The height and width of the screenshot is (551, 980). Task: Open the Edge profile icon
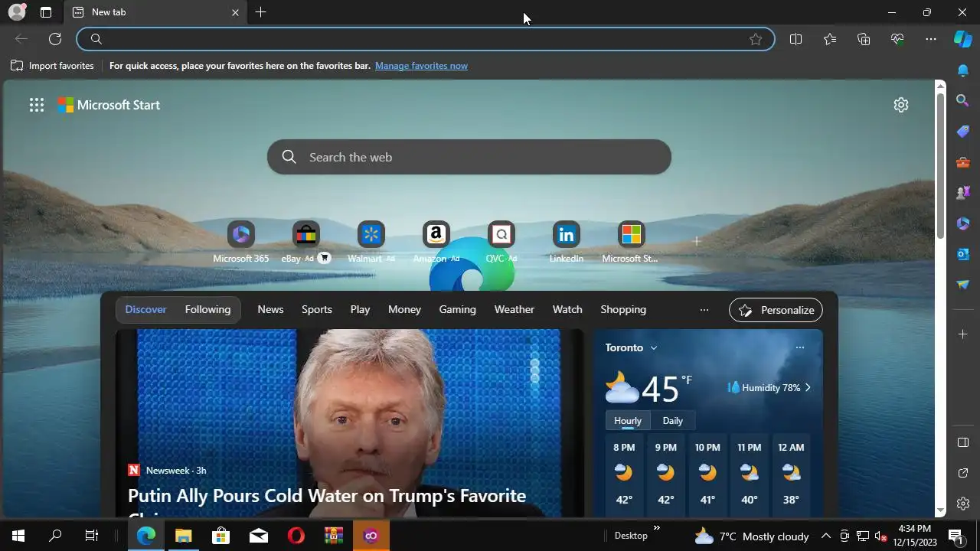pyautogui.click(x=17, y=12)
